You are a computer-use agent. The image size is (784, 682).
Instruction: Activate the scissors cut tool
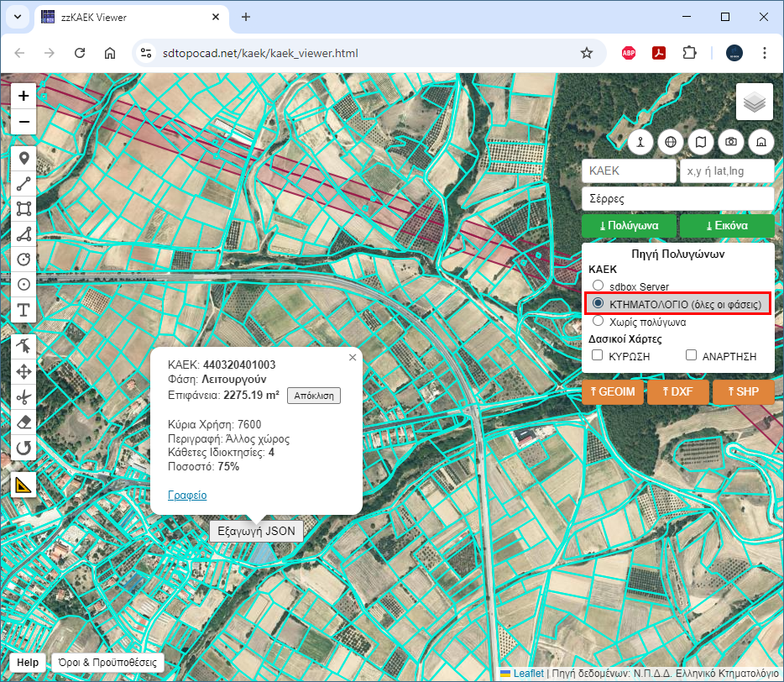pyautogui.click(x=24, y=396)
